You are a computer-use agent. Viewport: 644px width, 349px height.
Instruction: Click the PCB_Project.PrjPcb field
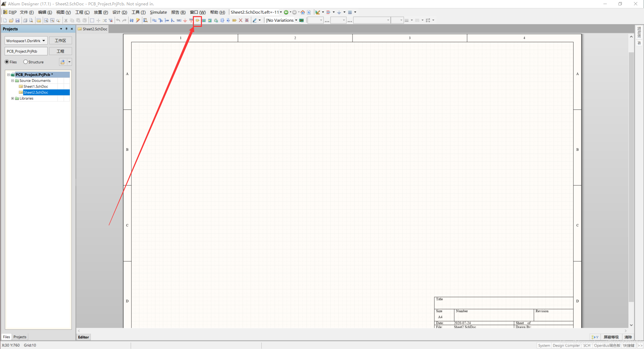point(26,51)
